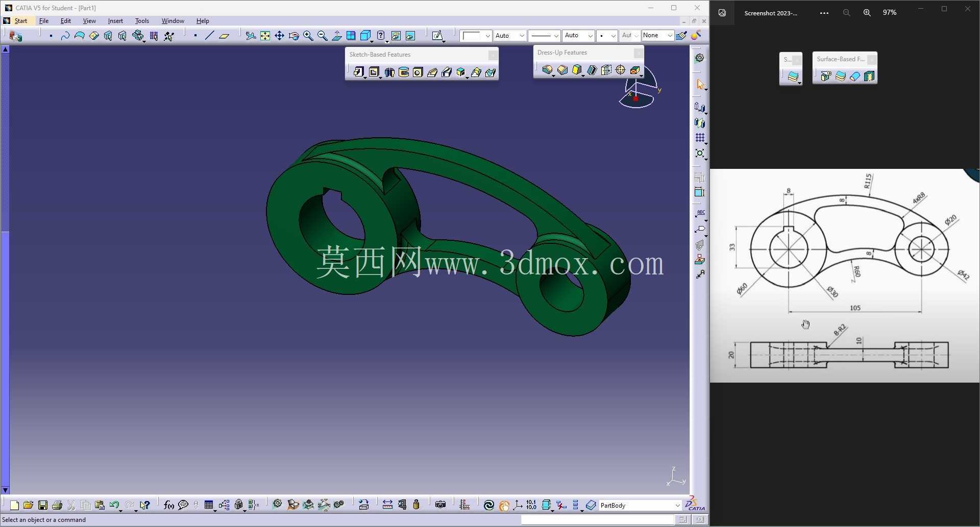980x527 pixels.
Task: Select the Chamfer tool
Action: click(x=562, y=70)
